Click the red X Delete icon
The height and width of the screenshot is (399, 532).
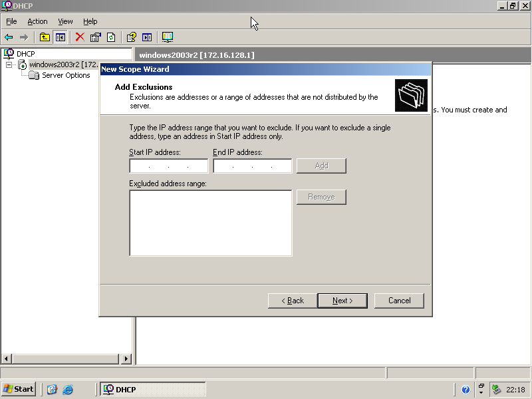coord(80,37)
